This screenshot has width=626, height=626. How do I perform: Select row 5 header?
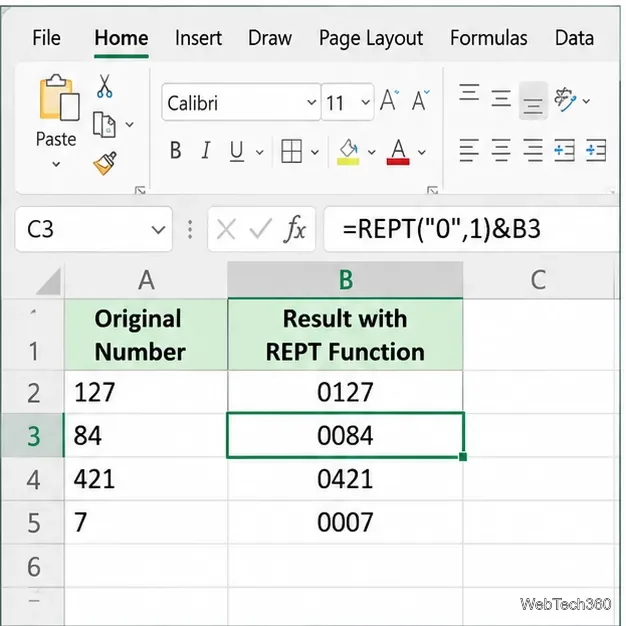(33, 523)
